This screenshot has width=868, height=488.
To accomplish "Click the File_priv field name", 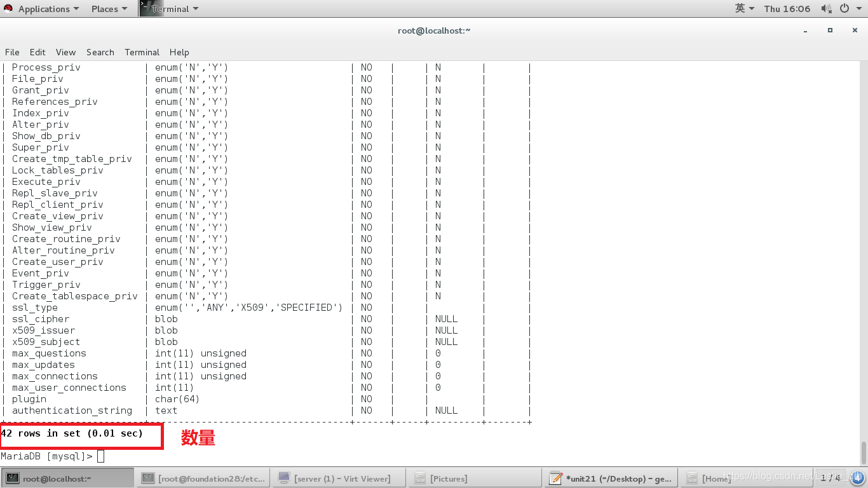I will tap(37, 79).
